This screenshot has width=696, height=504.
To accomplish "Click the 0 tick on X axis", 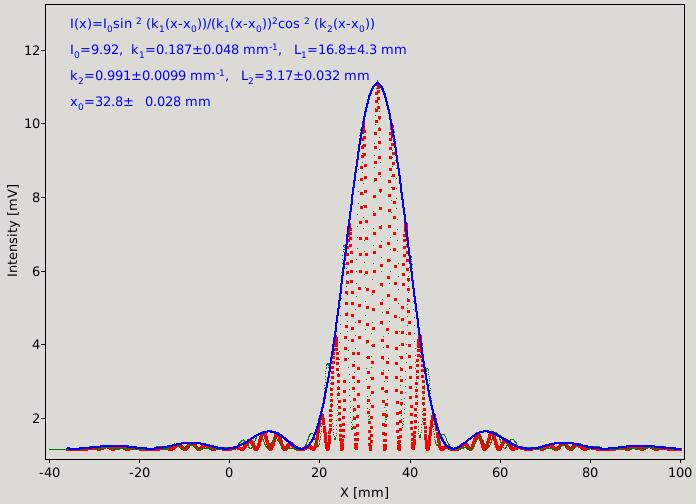I will pos(229,472).
